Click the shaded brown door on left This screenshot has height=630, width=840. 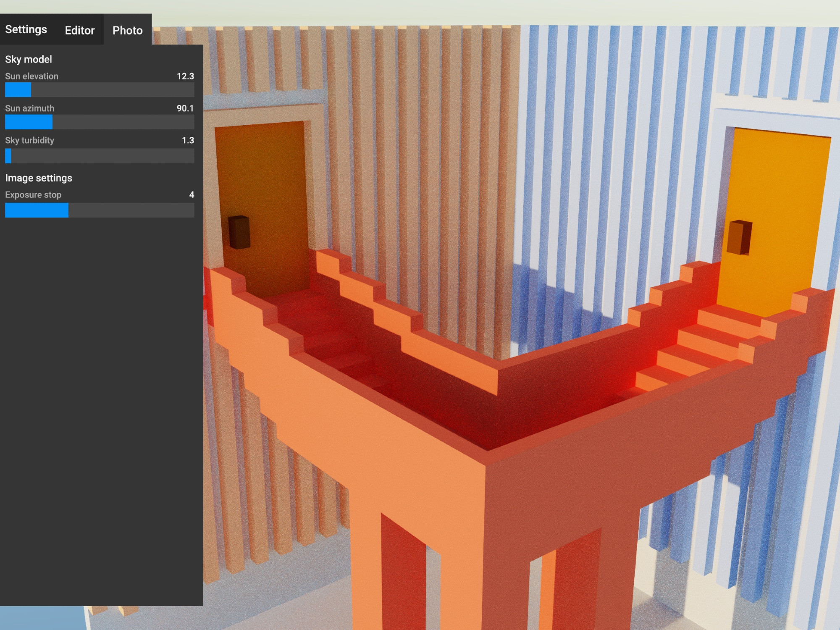pos(269,176)
